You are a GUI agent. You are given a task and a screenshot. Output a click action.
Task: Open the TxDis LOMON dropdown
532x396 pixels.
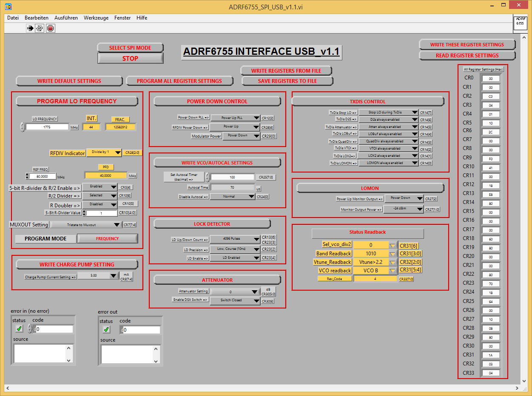pyautogui.click(x=388, y=163)
